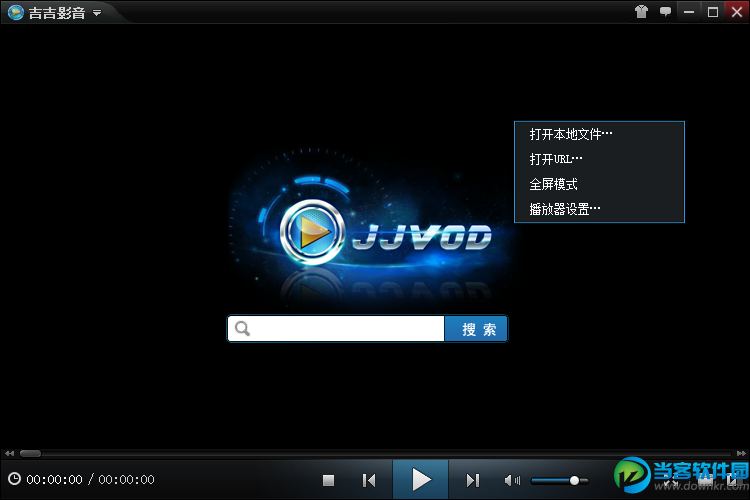Image resolution: width=750 pixels, height=500 pixels.
Task: Click the fast-forward arrows on seek bar
Action: (x=741, y=453)
